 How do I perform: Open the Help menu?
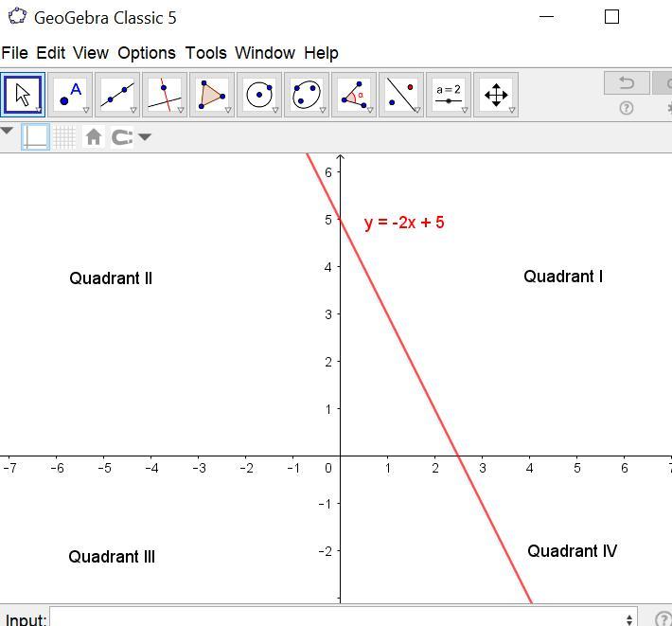point(321,53)
